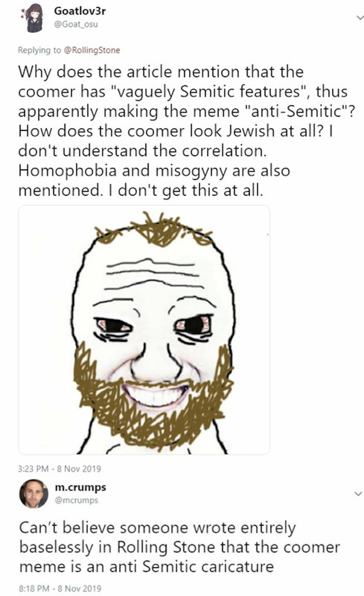The image size is (364, 596).
Task: Click the words 'Homophobia and misogyny are also'
Action: coord(154,171)
